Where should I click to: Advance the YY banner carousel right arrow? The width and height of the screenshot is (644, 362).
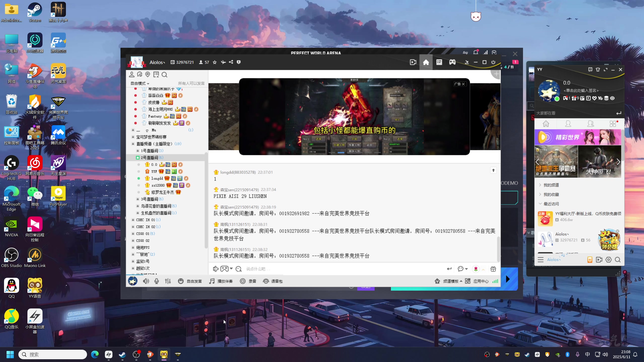618,162
